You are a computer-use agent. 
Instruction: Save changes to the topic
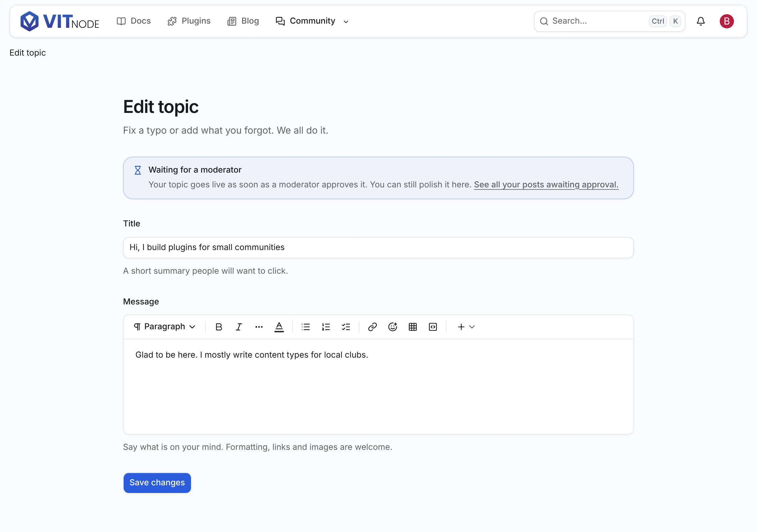click(157, 483)
